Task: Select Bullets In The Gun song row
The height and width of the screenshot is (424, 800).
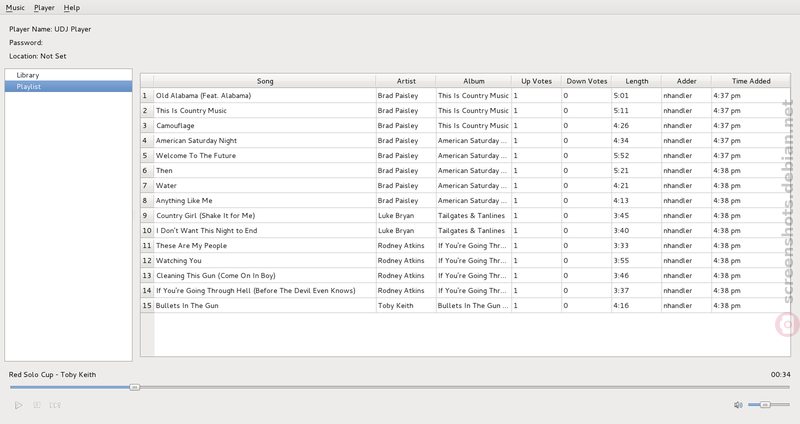Action: click(465, 306)
